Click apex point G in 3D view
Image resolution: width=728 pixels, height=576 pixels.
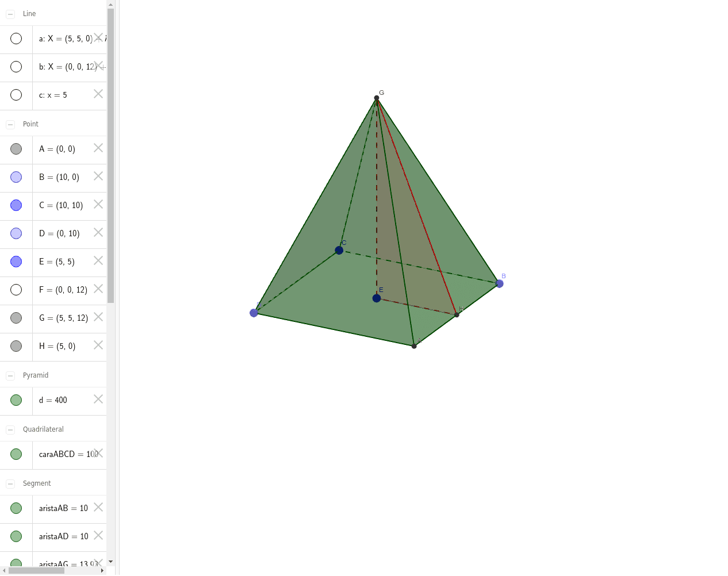point(377,98)
